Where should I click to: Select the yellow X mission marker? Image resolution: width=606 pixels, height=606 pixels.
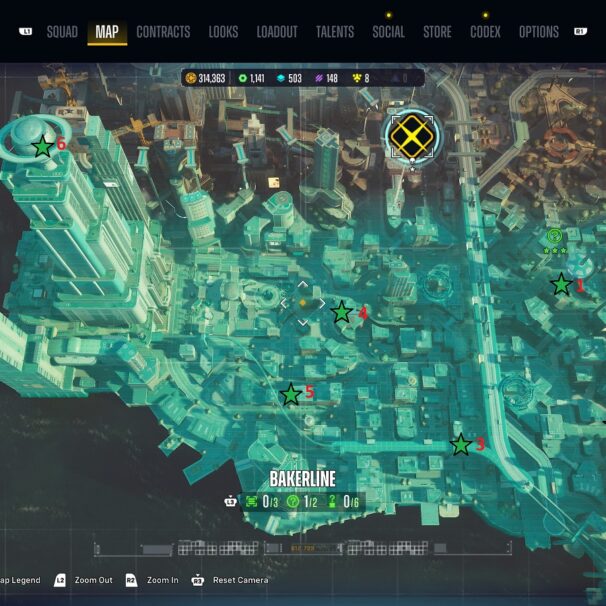[x=412, y=136]
